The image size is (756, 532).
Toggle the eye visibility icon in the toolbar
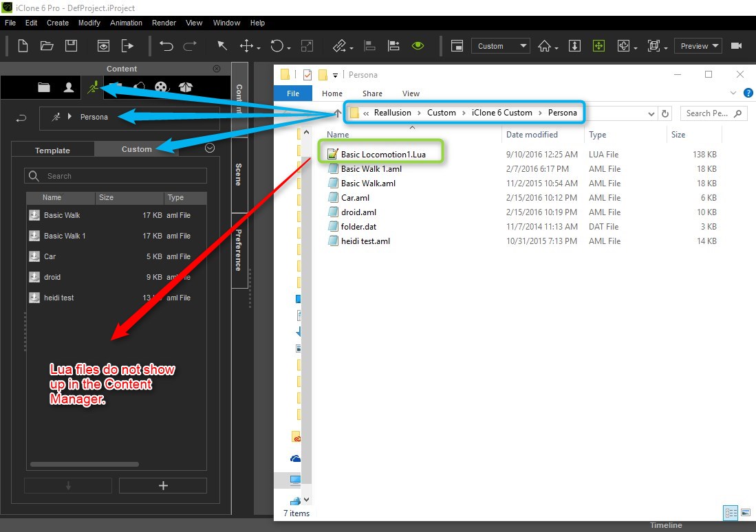pos(419,45)
